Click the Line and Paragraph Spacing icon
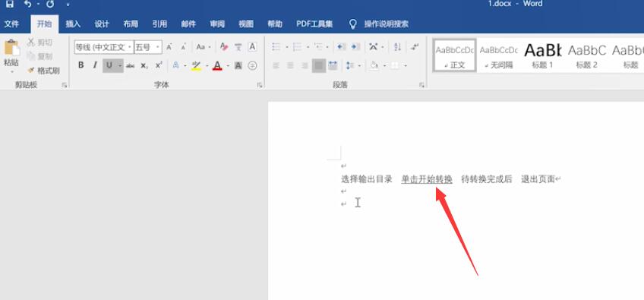The image size is (644, 300). coord(350,65)
